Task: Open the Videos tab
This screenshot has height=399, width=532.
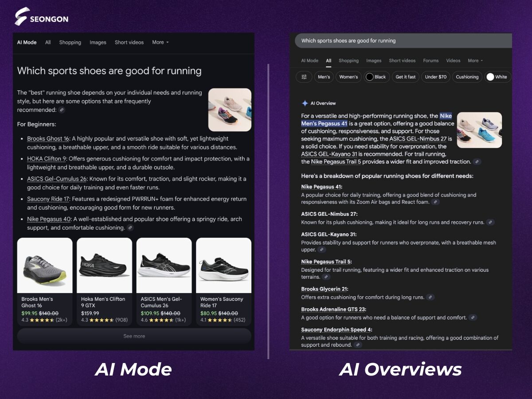Action: 453,61
